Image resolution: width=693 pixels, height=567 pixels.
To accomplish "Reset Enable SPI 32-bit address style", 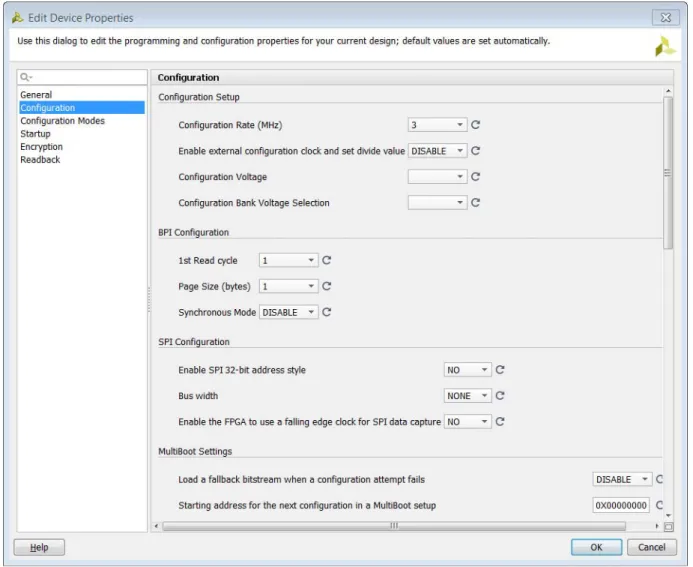I will tap(500, 370).
